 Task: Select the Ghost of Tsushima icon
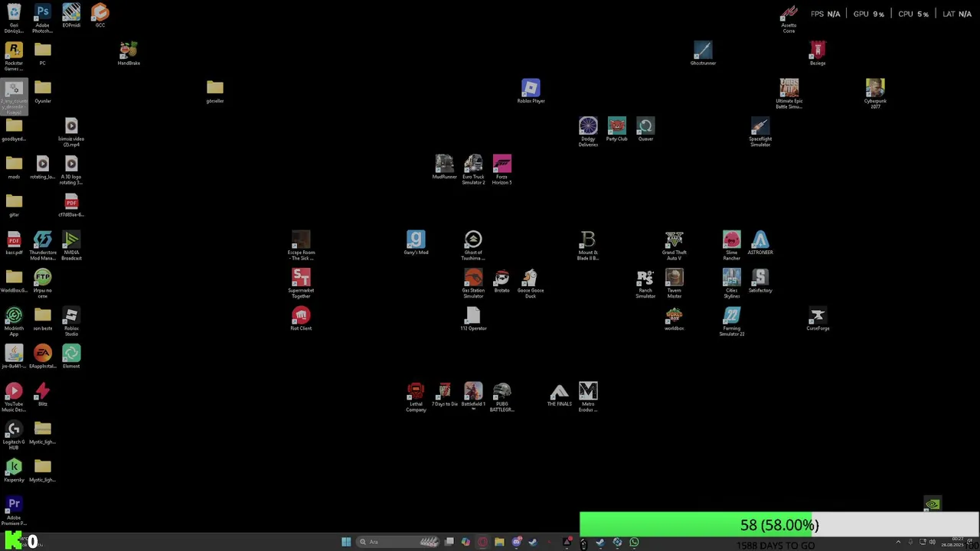click(x=473, y=246)
